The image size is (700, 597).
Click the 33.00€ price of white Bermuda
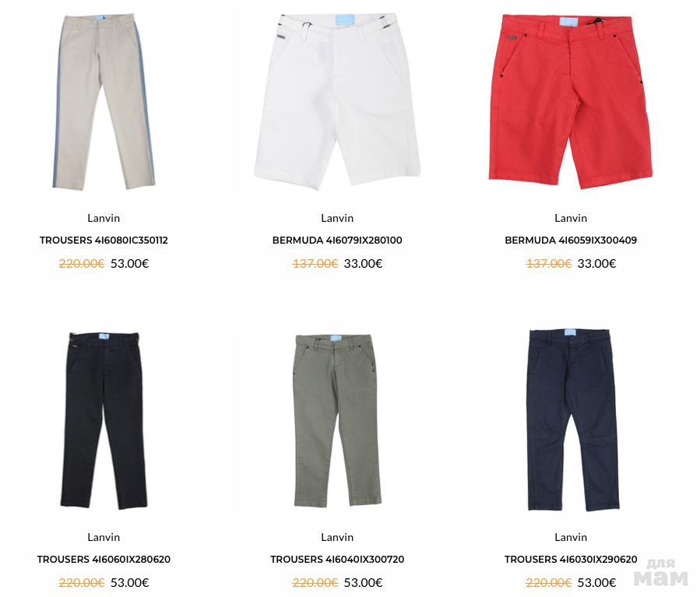(363, 264)
